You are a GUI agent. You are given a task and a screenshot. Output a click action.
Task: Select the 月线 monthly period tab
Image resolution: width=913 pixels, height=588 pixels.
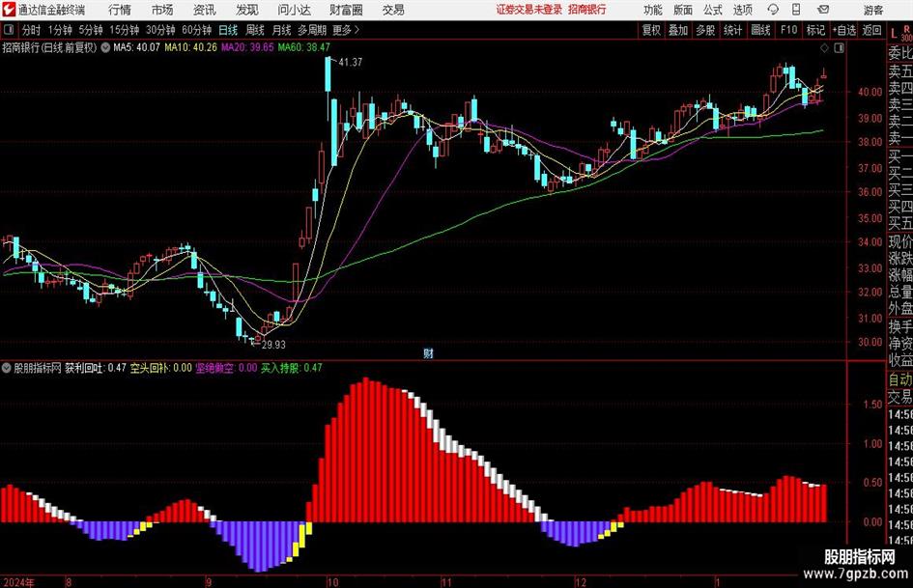point(282,30)
